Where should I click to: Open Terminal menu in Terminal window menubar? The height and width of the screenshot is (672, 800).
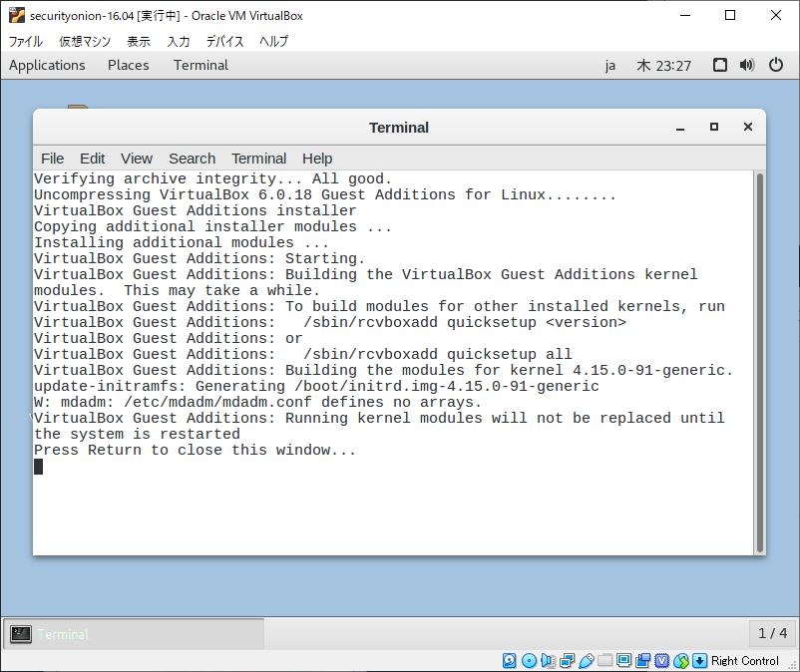(259, 159)
